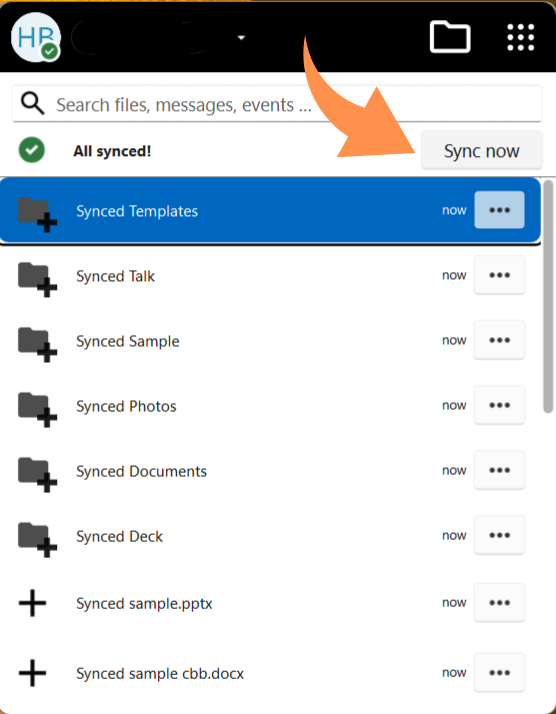556x714 pixels.
Task: Select the Synced sample.pptx entry
Action: [x=270, y=603]
